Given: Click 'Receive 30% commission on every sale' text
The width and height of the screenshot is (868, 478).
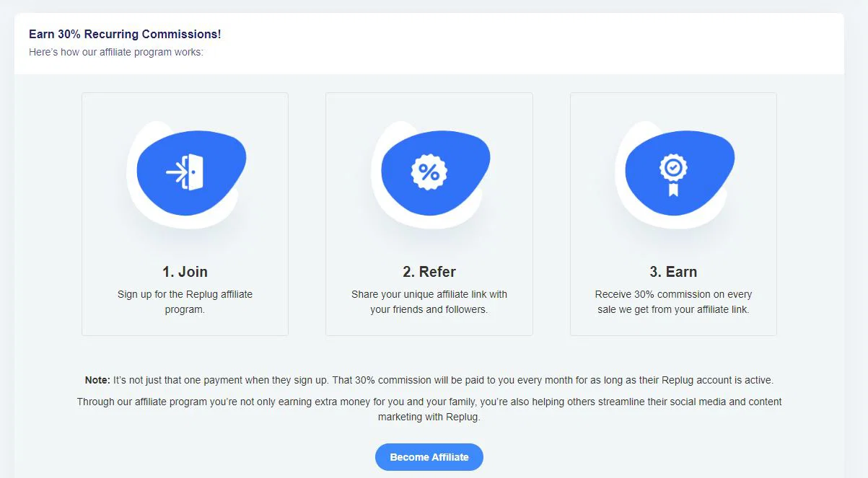Looking at the screenshot, I should (673, 302).
